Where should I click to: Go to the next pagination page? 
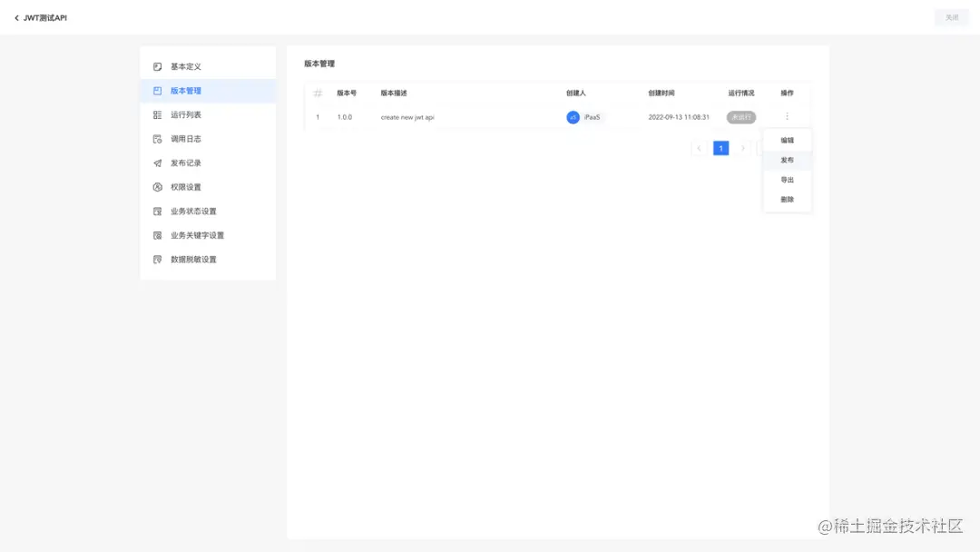click(x=742, y=148)
